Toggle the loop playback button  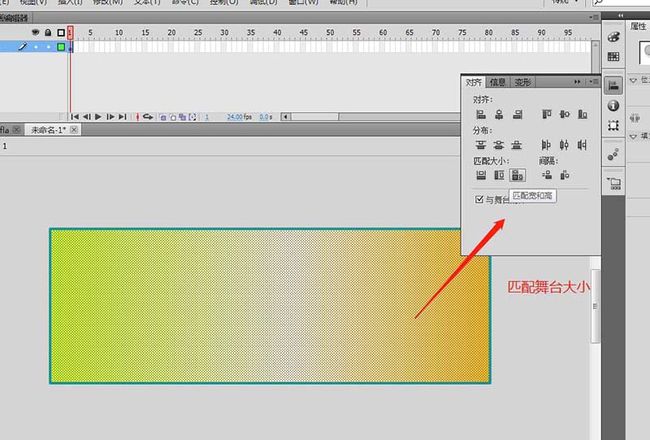tap(148, 117)
